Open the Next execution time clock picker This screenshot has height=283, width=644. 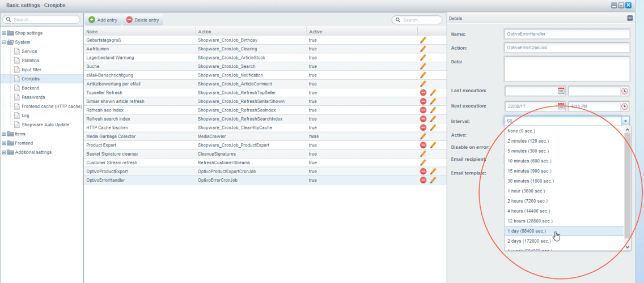click(625, 106)
